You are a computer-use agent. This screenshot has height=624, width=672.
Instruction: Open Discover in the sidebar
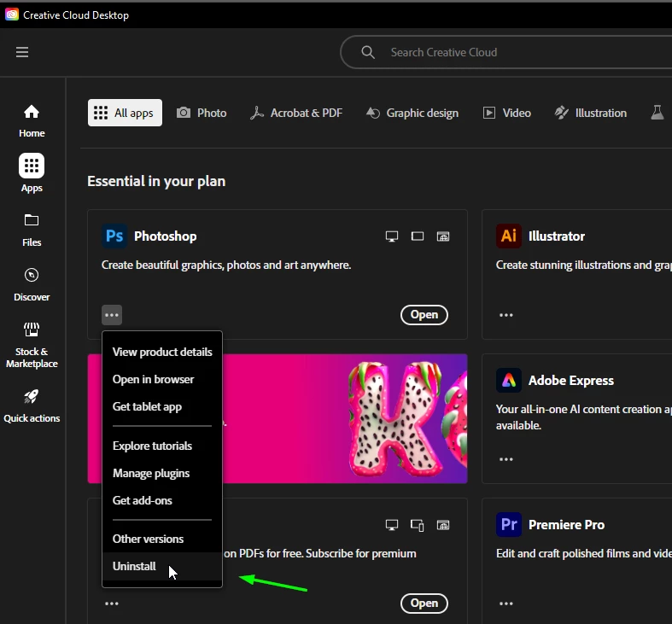coord(32,285)
